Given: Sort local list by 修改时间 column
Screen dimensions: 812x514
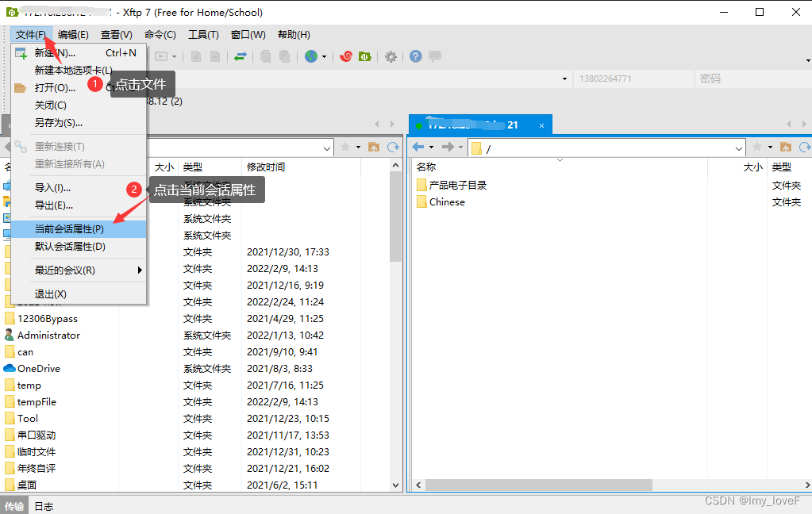Looking at the screenshot, I should (x=301, y=167).
